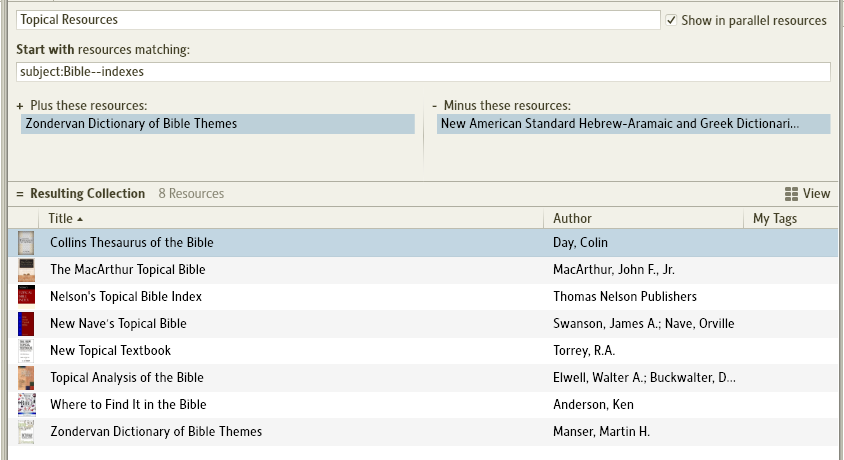Open the View layout grid icon
This screenshot has height=460, width=844.
coord(791,194)
